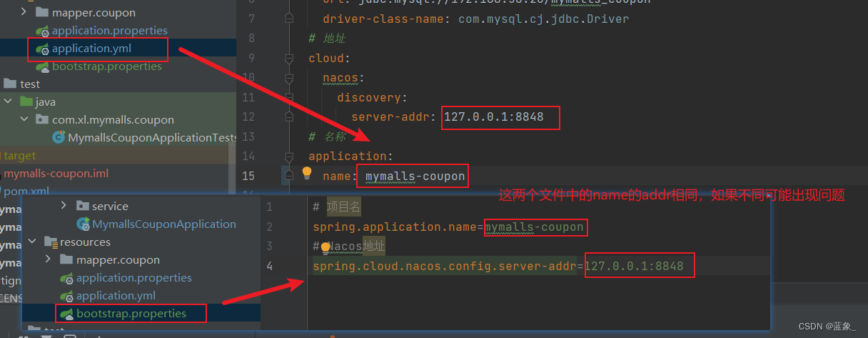The height and width of the screenshot is (338, 868).
Task: Click the # 项目名 comment in properties editor
Action: (x=337, y=207)
